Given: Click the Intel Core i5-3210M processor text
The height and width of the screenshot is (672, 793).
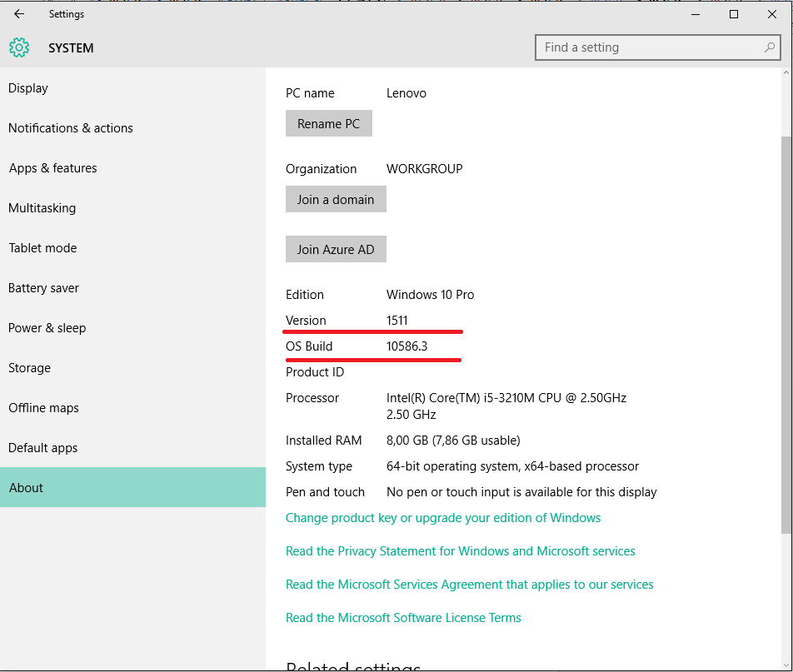Looking at the screenshot, I should tap(506, 406).
